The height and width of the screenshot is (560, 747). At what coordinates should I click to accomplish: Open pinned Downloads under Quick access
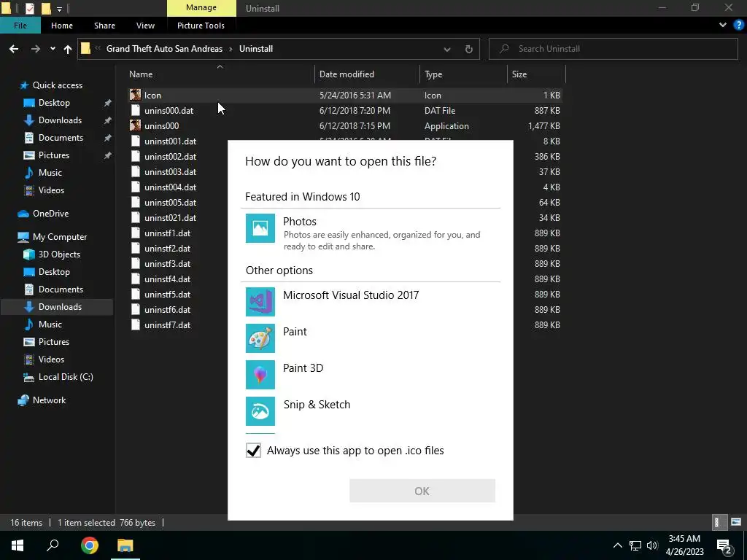tap(60, 120)
